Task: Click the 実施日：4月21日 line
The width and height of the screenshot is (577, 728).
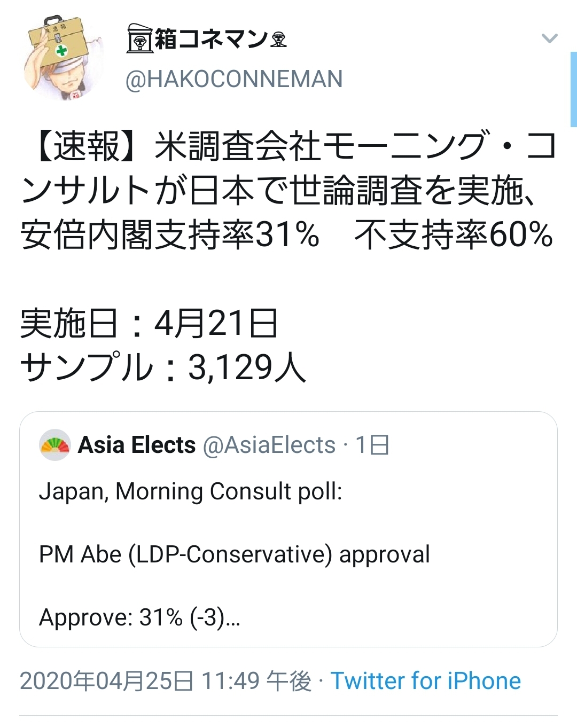Action: [x=149, y=324]
